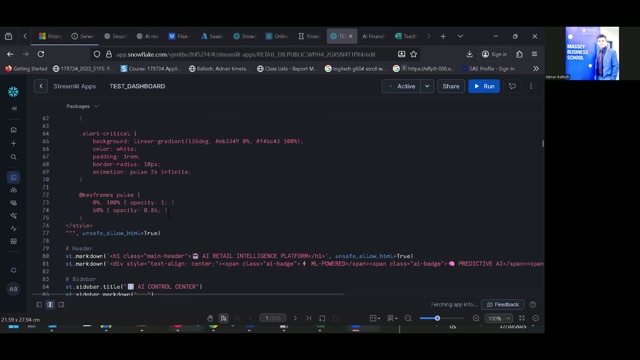The image size is (640, 360).
Task: Click the zoom in magnifier in viewer toolbar
Action: click(x=476, y=318)
